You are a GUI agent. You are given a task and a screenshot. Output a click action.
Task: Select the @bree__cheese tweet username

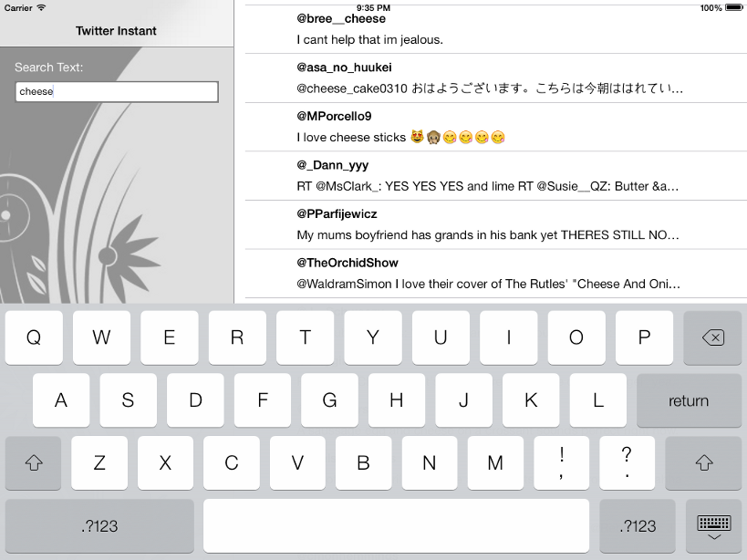pos(341,18)
